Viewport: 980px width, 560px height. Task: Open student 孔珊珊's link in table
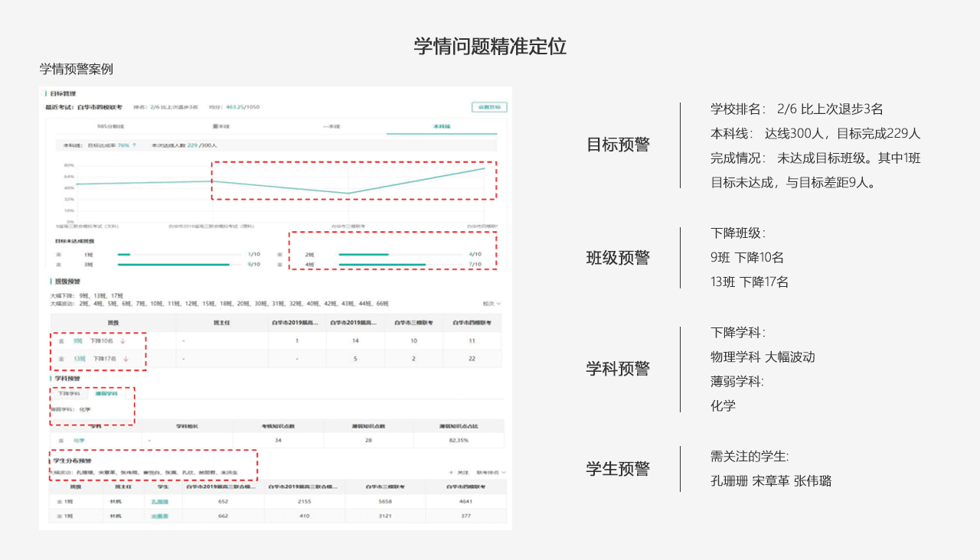(x=159, y=502)
